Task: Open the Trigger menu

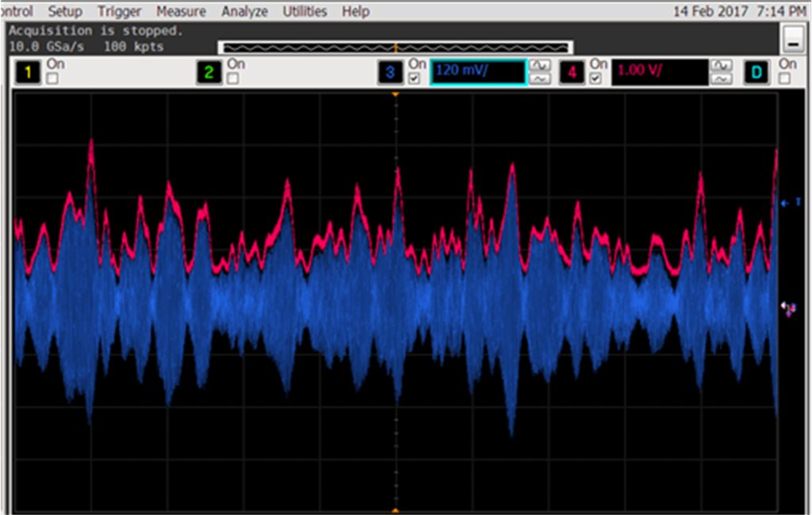Action: 119,11
